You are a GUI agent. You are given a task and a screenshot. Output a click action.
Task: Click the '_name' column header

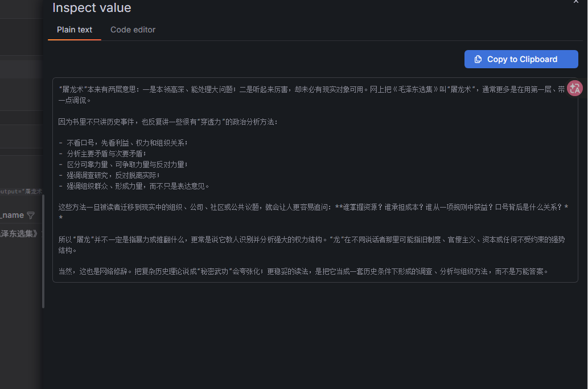point(13,215)
